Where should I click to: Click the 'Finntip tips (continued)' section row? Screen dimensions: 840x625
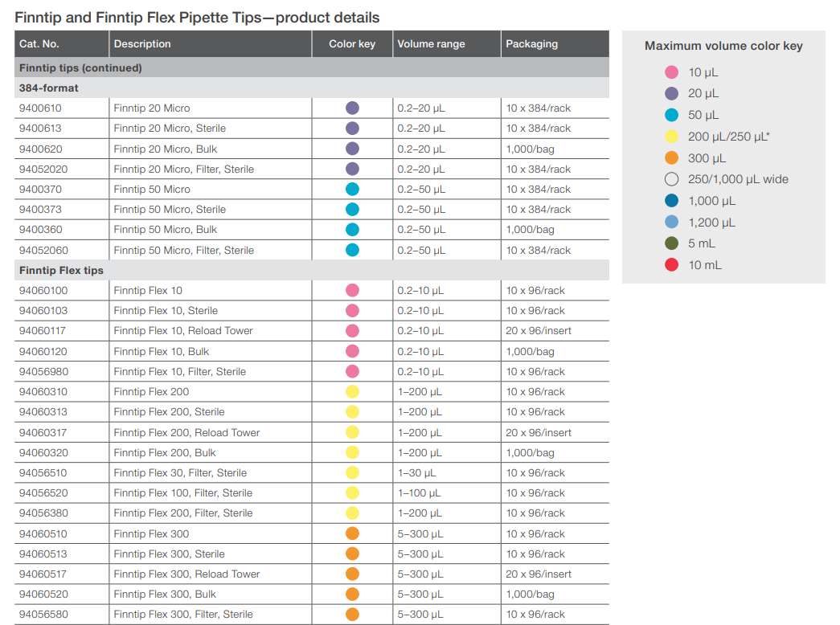click(x=312, y=67)
